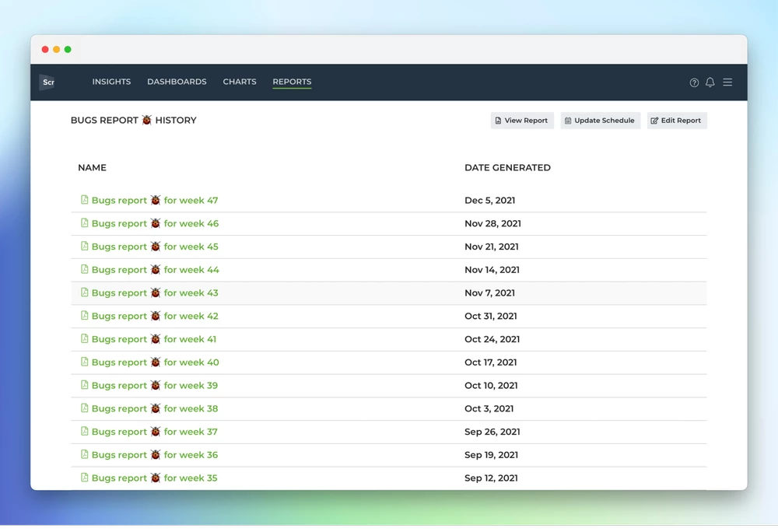
Task: Open Bugs report for week 43 link
Action: pyautogui.click(x=155, y=293)
